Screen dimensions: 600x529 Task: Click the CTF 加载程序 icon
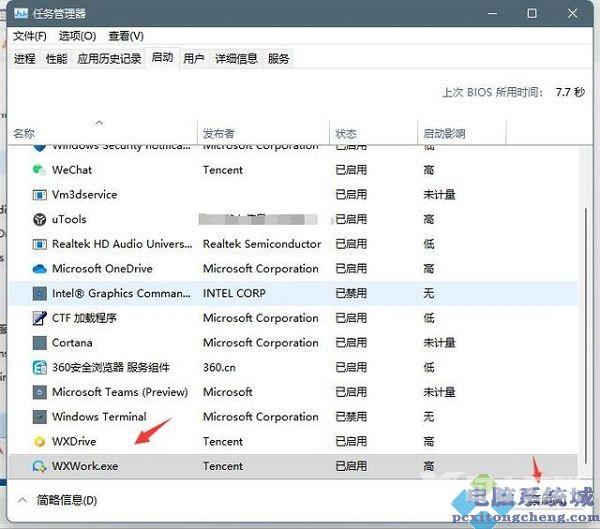click(39, 318)
